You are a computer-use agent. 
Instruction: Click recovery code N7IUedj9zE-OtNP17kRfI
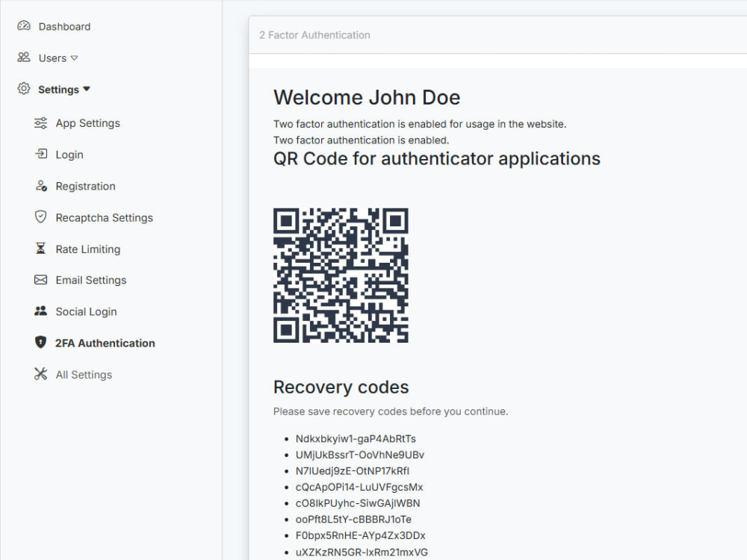[x=353, y=471]
